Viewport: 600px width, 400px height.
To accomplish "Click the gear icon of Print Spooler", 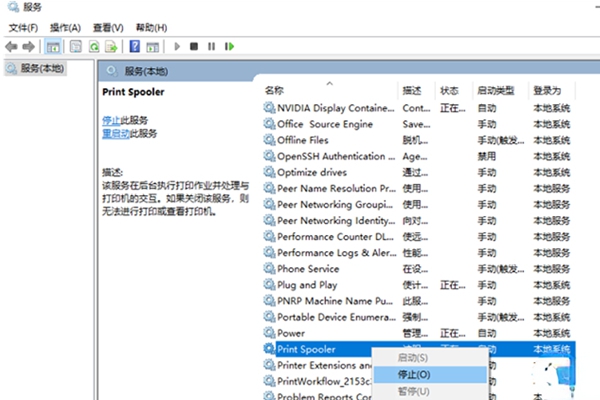I will (269, 349).
